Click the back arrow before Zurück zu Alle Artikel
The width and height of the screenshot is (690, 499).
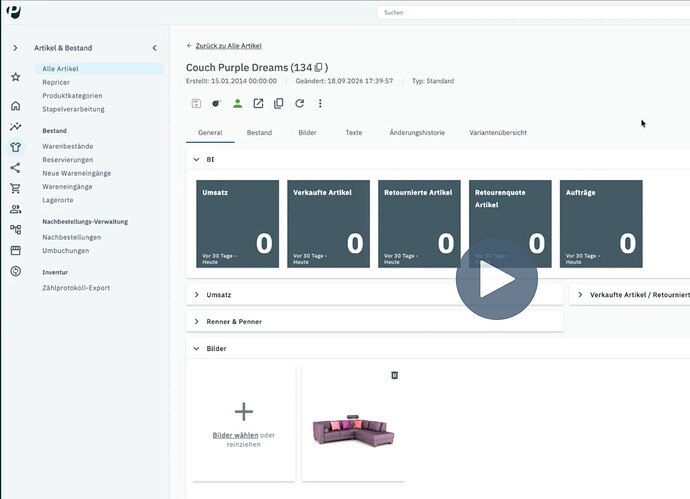tap(189, 46)
